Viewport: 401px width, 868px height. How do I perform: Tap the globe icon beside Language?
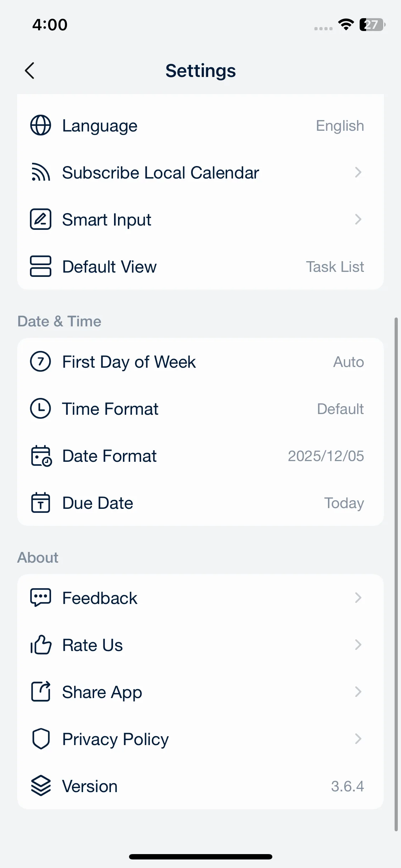coord(41,125)
